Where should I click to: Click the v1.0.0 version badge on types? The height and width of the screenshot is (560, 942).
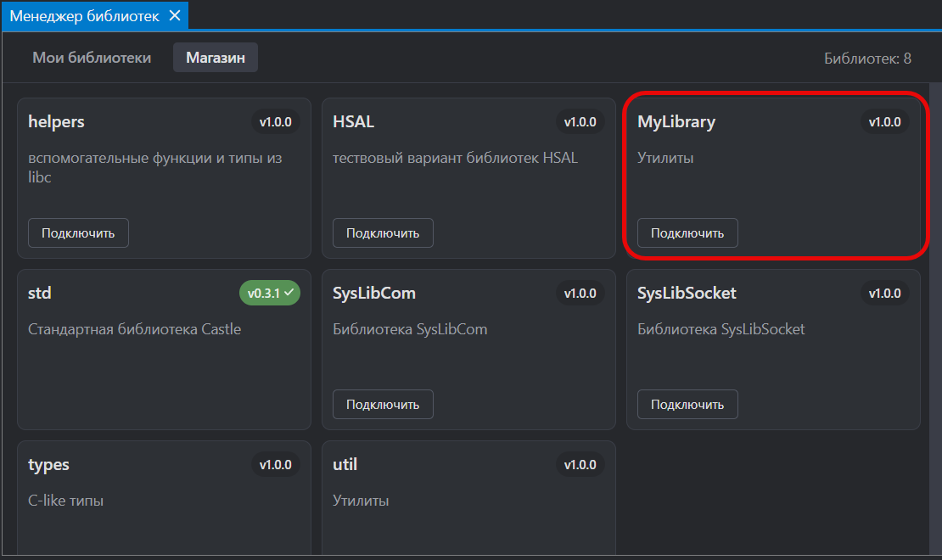pyautogui.click(x=275, y=464)
